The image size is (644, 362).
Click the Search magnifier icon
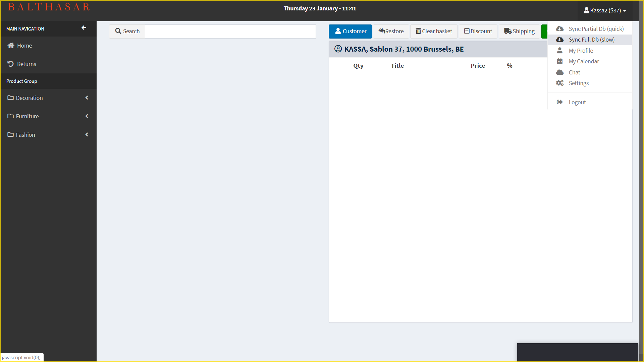[118, 31]
